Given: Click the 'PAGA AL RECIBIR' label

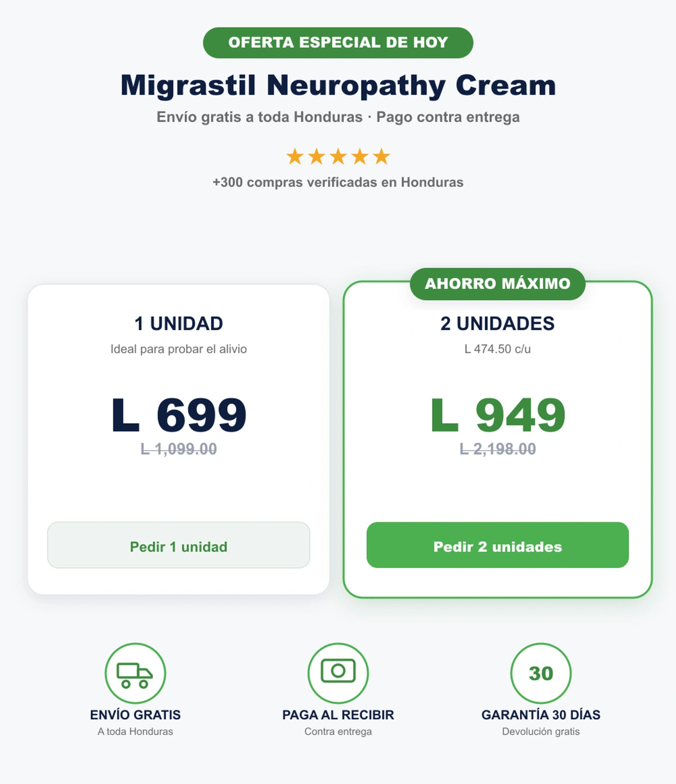Looking at the screenshot, I should (x=338, y=715).
